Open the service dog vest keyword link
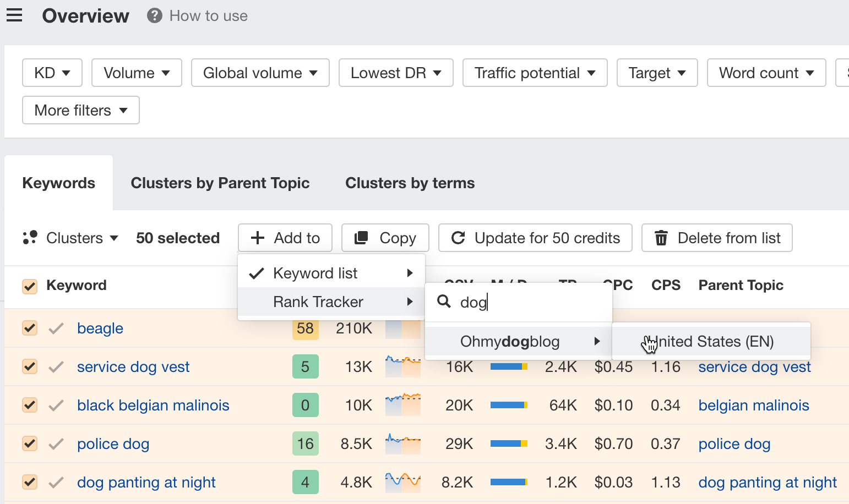The image size is (849, 504). pyautogui.click(x=133, y=366)
